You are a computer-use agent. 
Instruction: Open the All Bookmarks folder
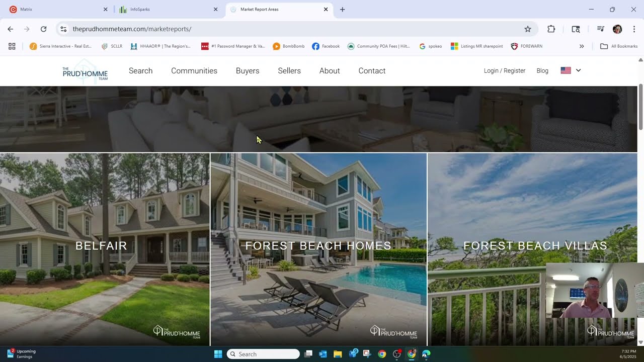(x=619, y=46)
